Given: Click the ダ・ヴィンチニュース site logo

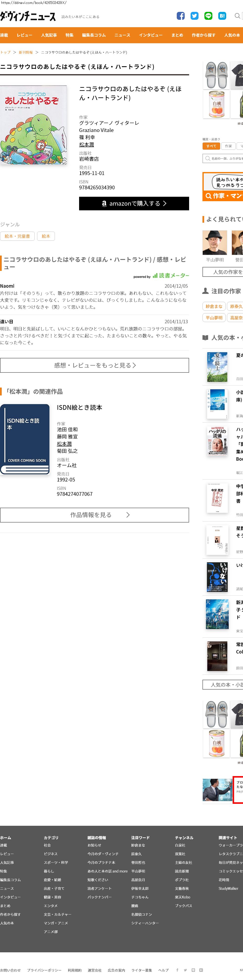Looking at the screenshot, I should (28, 16).
